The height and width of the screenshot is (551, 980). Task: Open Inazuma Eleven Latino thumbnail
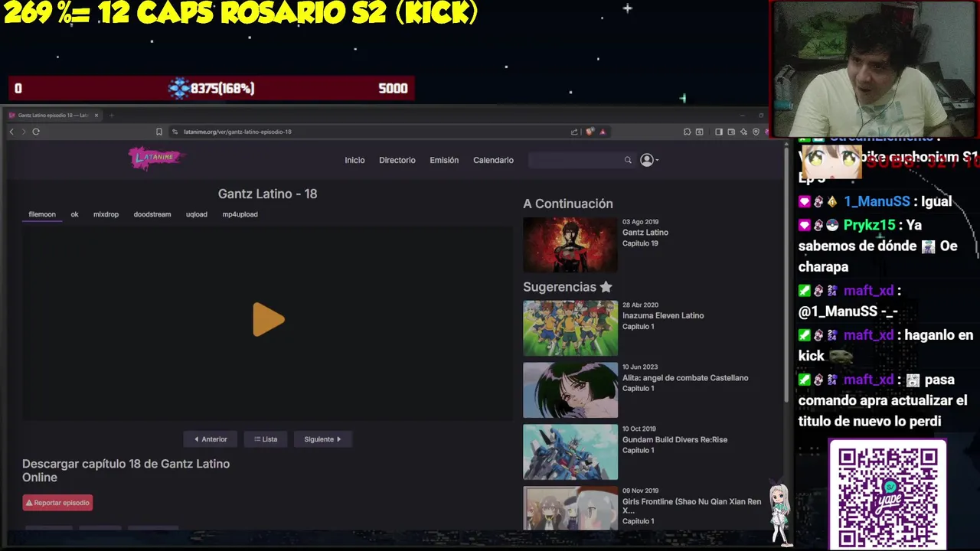pos(570,328)
